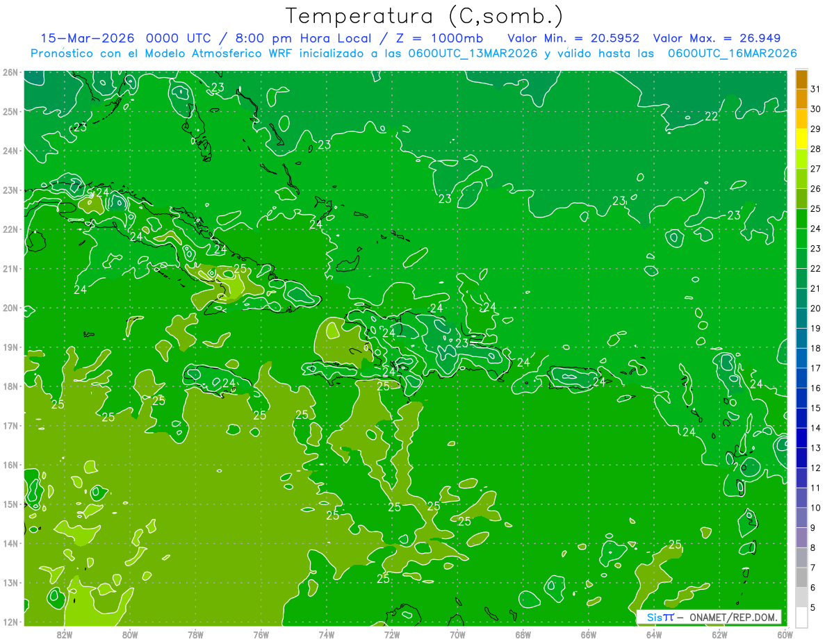
Task: Click the "15-Mar-2026 0000 UTC" date text
Action: 126,38
